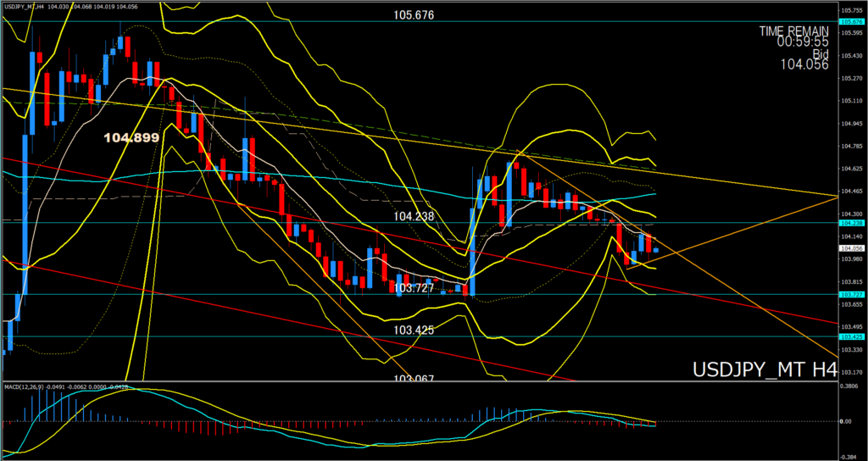Click 104.140 on the price axis
The width and height of the screenshot is (868, 461).
click(x=850, y=236)
